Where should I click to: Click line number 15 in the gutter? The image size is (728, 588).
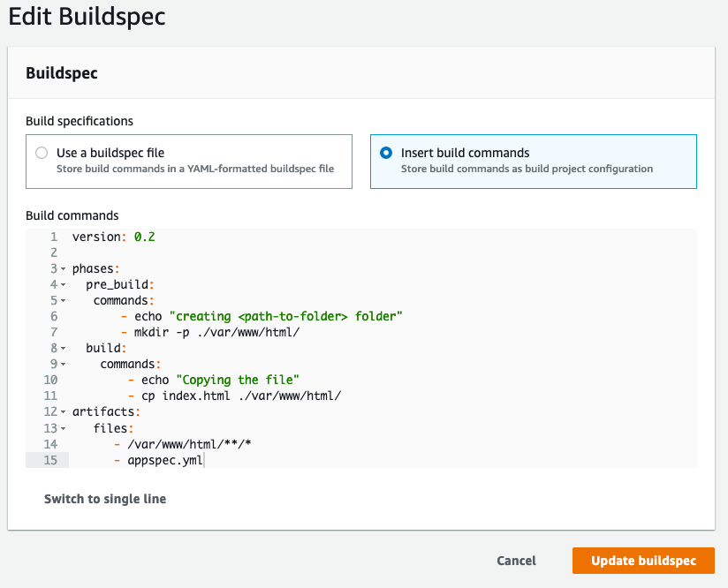click(x=49, y=459)
